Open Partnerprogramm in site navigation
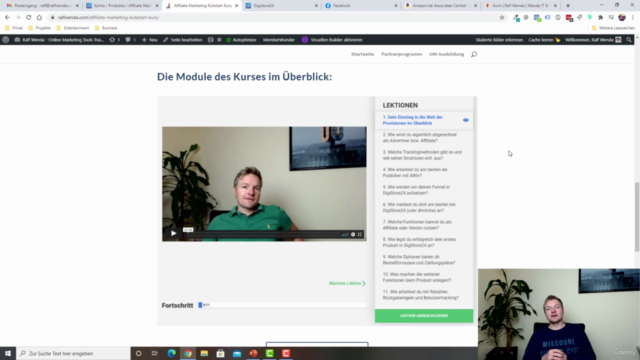The image size is (640, 360). coord(402,54)
